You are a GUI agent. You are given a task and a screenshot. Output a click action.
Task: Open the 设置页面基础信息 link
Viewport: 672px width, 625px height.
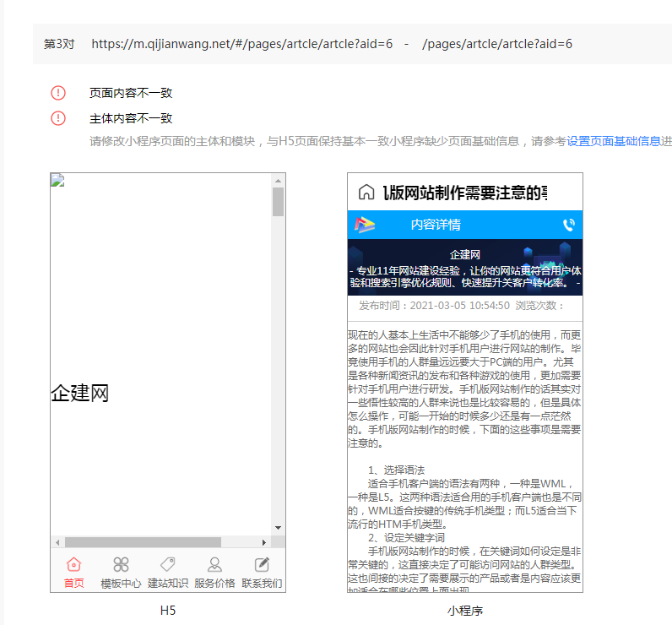click(x=614, y=141)
